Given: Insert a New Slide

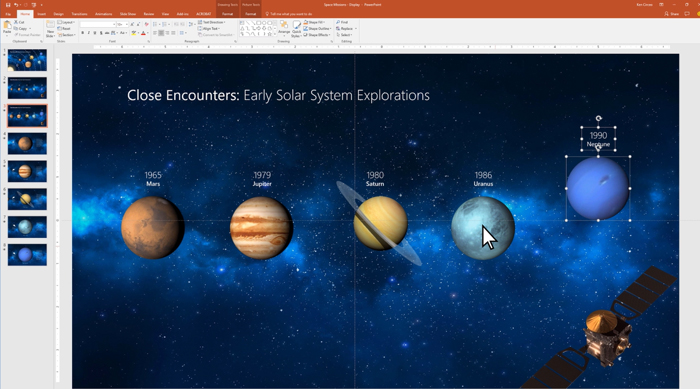Looking at the screenshot, I should 50,29.
